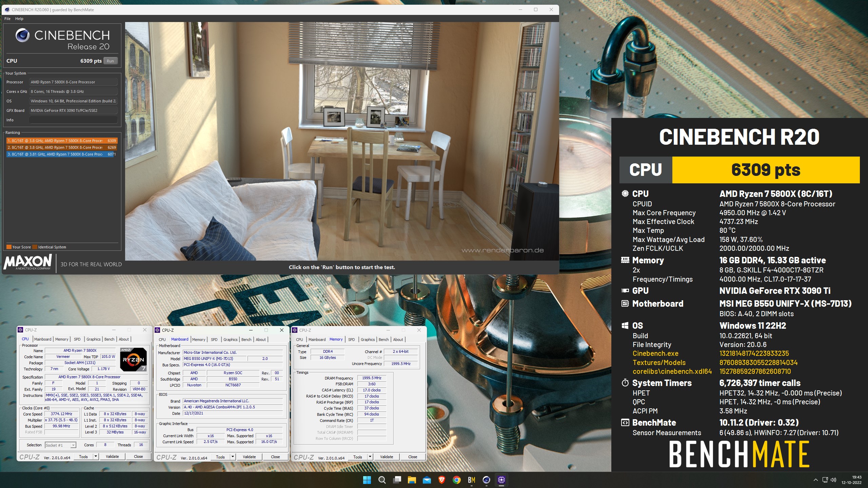Image resolution: width=868 pixels, height=488 pixels.
Task: Expand Tools dropdown arrow in Memory CPU-Z
Action: coord(370,457)
